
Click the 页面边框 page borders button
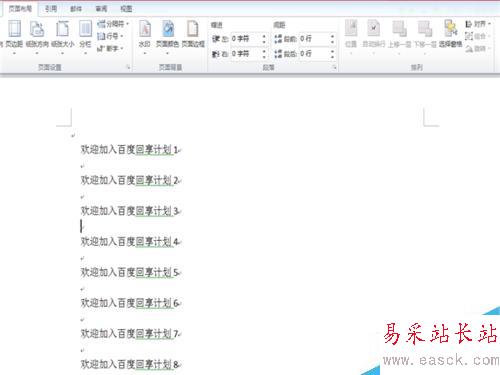click(x=193, y=34)
